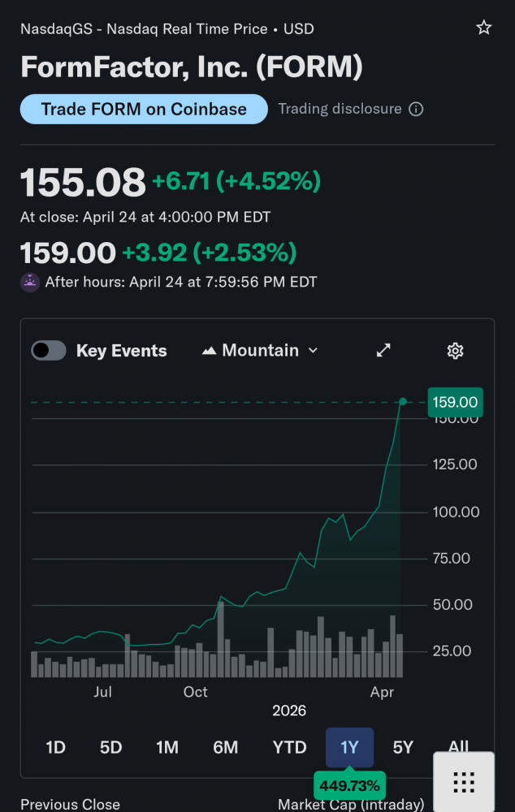Toggle the Key Events switch
This screenshot has width=515, height=812.
pos(49,351)
